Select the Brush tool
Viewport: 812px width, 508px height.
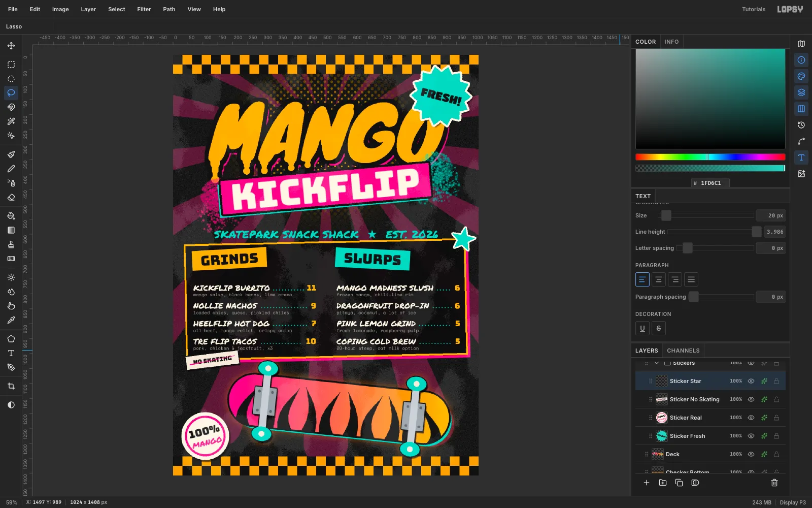point(11,154)
